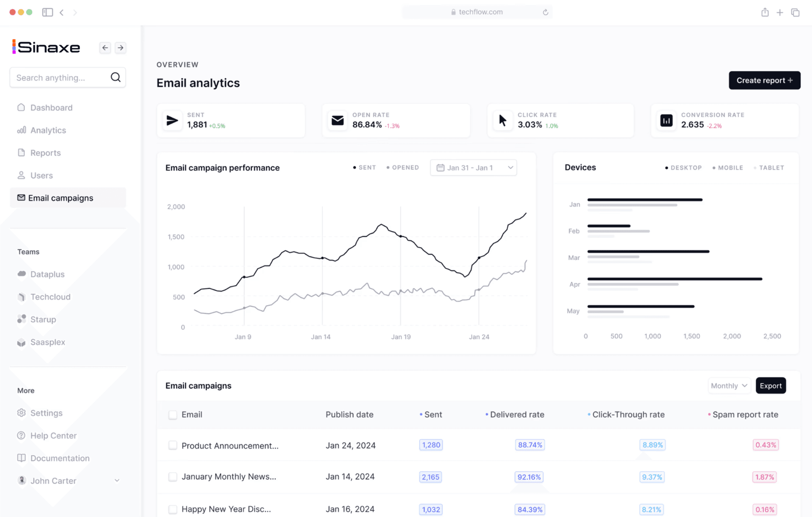Click the Search anything input field
This screenshot has width=812, height=517.
coord(59,78)
